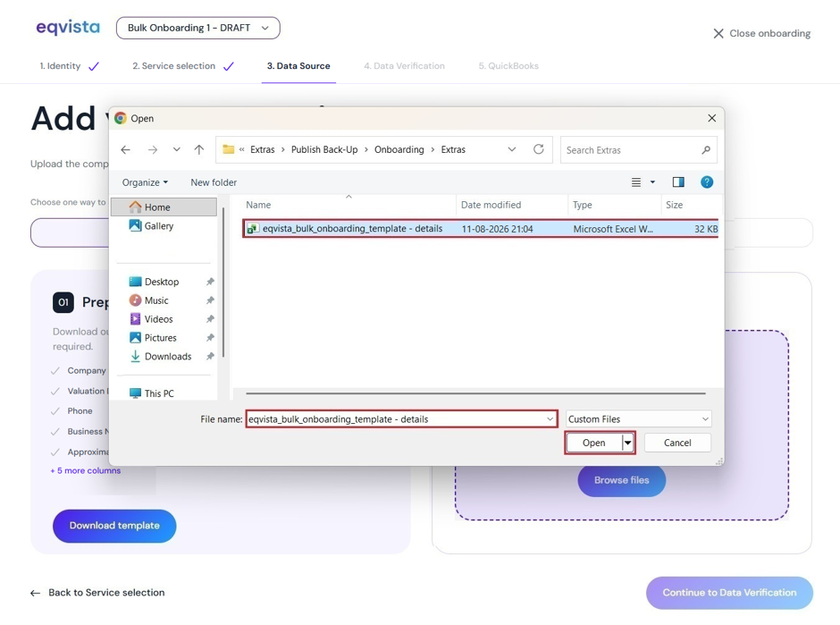
Task: Click Close onboarding in Eqvista page
Action: (761, 33)
